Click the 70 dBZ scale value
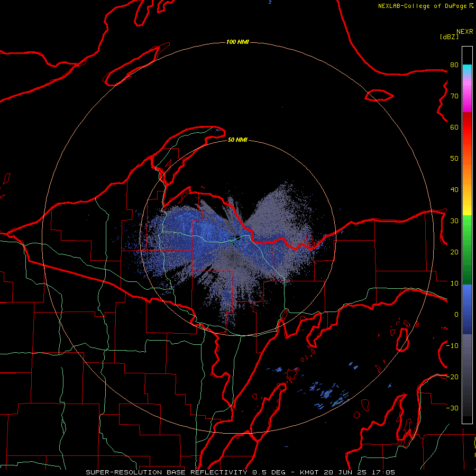This screenshot has width=476, height=476. [x=454, y=96]
